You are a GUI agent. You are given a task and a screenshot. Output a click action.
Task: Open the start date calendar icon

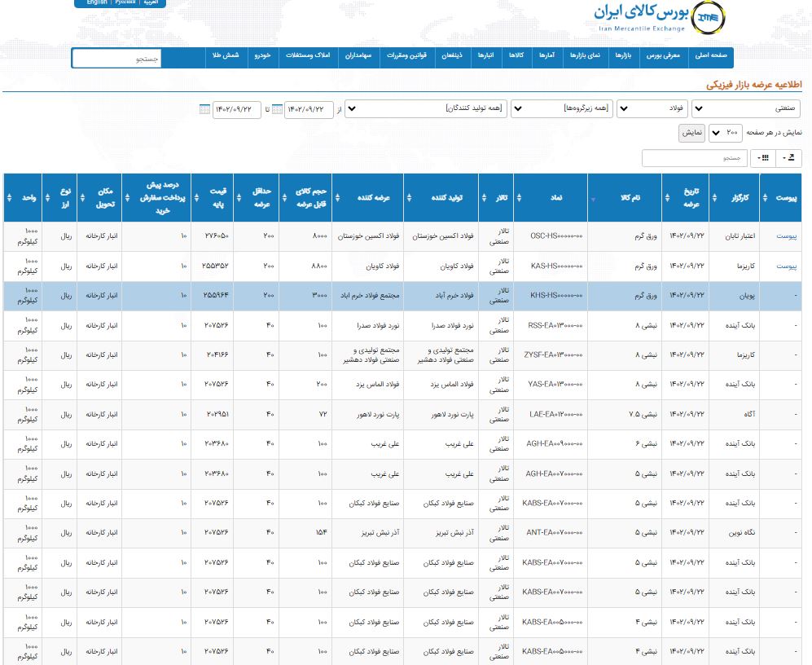click(x=277, y=109)
